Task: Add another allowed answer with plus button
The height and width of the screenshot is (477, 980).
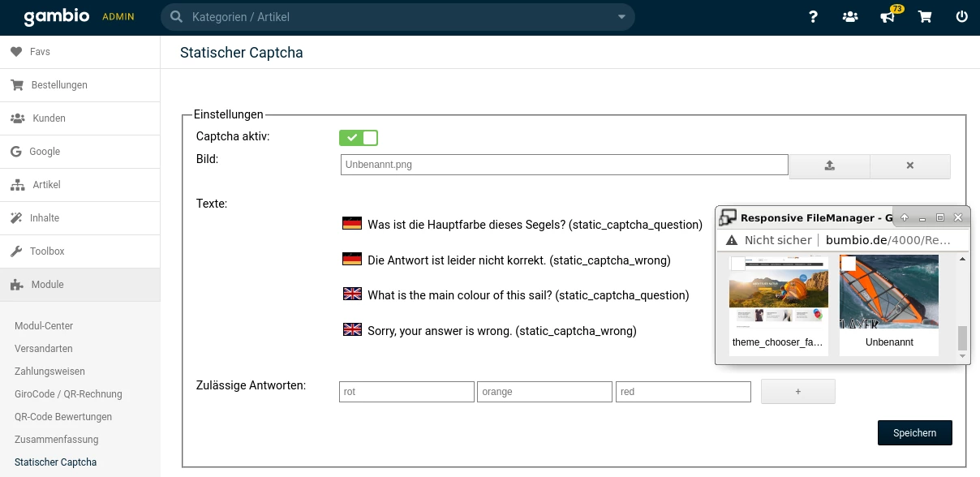Action: pos(798,392)
